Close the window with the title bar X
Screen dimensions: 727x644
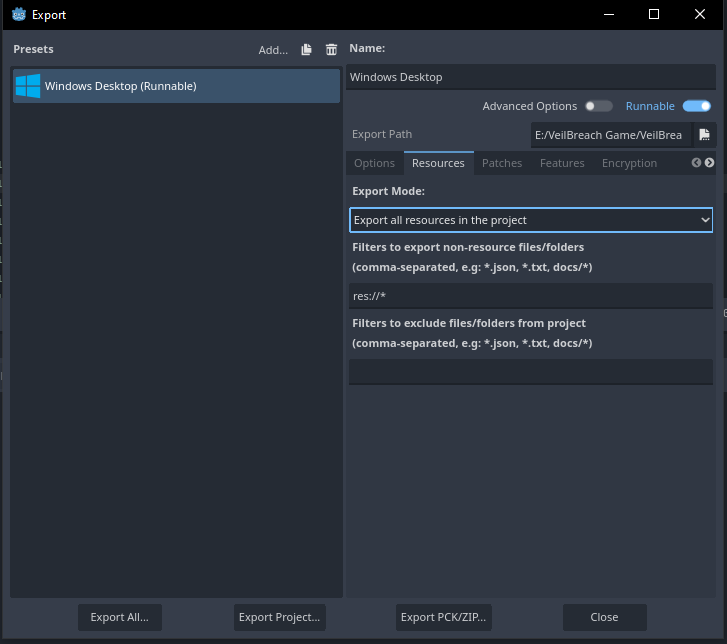pyautogui.click(x=700, y=14)
